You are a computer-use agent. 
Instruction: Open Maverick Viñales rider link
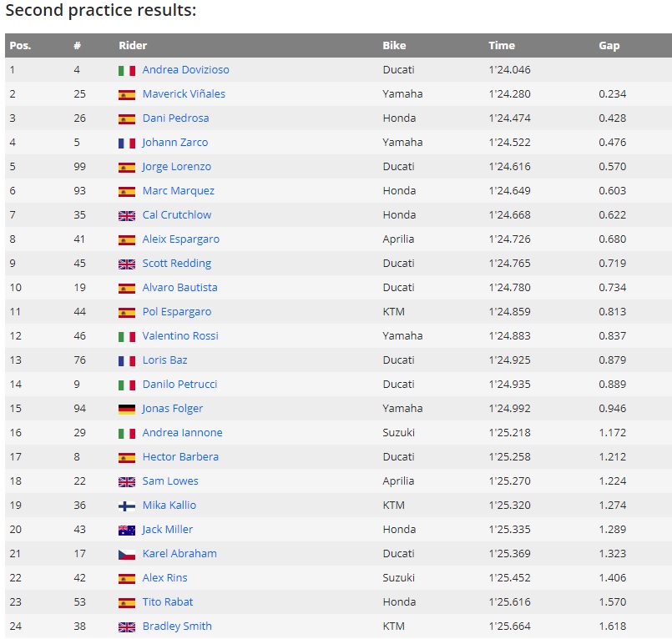click(184, 94)
